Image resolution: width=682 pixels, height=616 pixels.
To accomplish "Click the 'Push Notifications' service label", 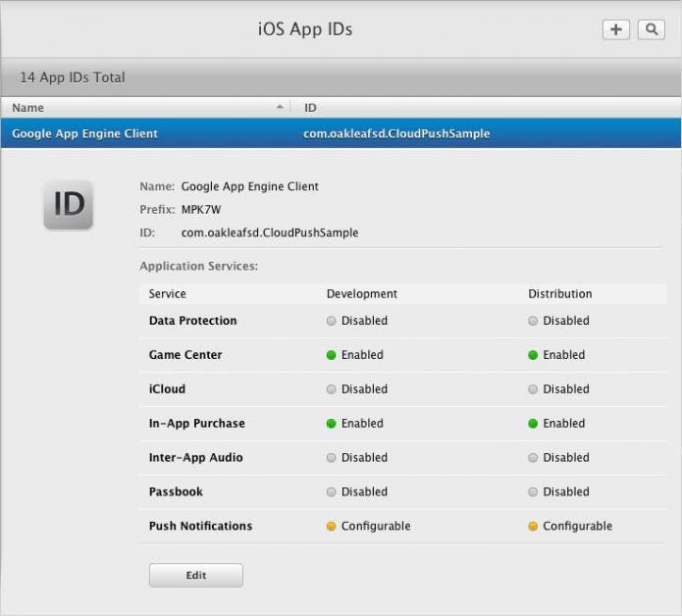I will click(200, 527).
